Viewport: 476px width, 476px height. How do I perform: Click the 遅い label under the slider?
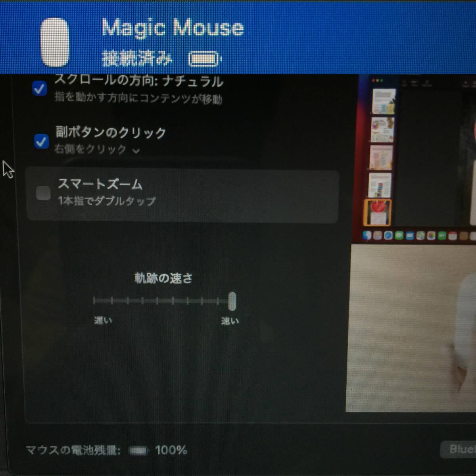pos(103,320)
